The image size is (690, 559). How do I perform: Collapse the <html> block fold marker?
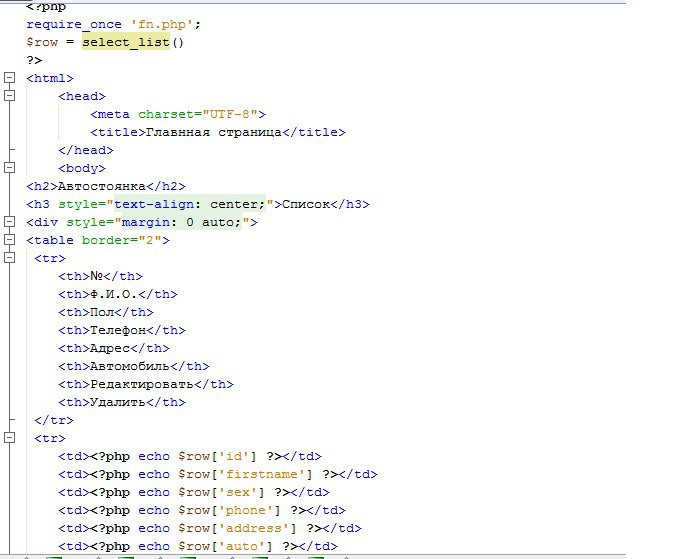9,78
